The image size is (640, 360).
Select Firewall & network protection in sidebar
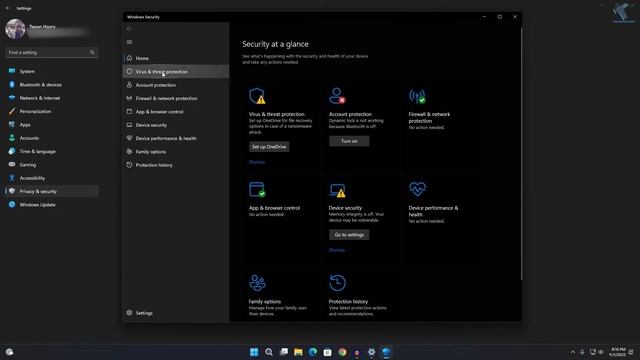coord(176,98)
